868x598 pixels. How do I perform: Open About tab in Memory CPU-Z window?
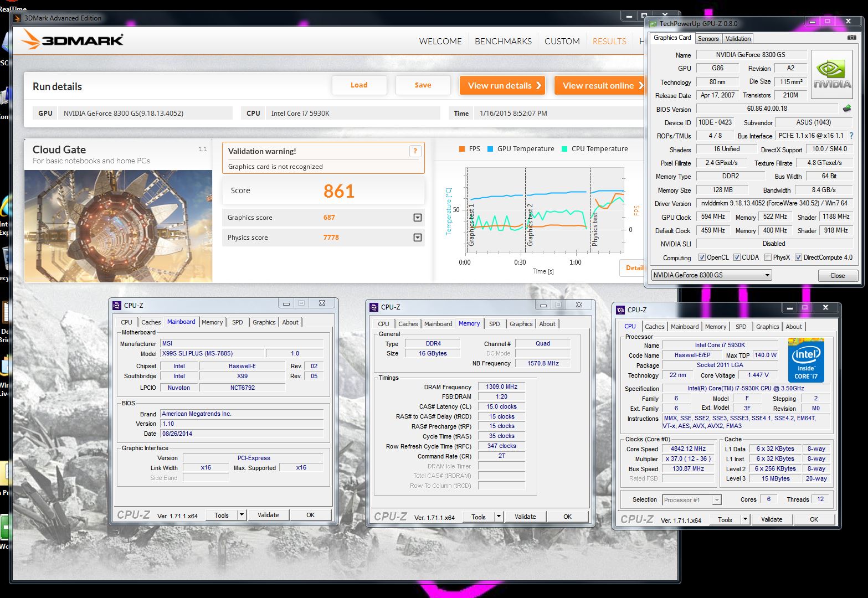tap(547, 324)
